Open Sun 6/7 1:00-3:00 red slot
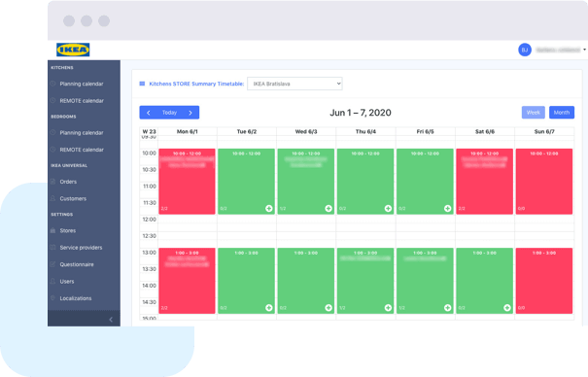588x377 pixels. click(544, 281)
